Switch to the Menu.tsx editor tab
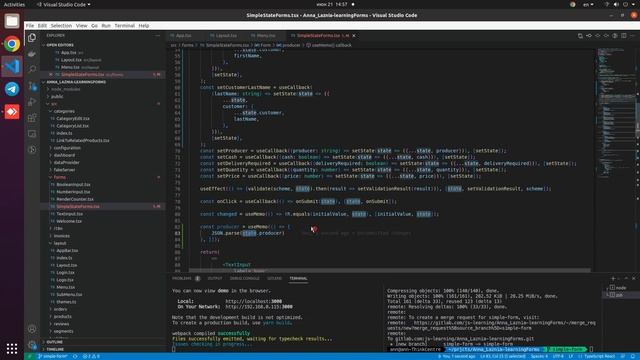 [x=266, y=36]
